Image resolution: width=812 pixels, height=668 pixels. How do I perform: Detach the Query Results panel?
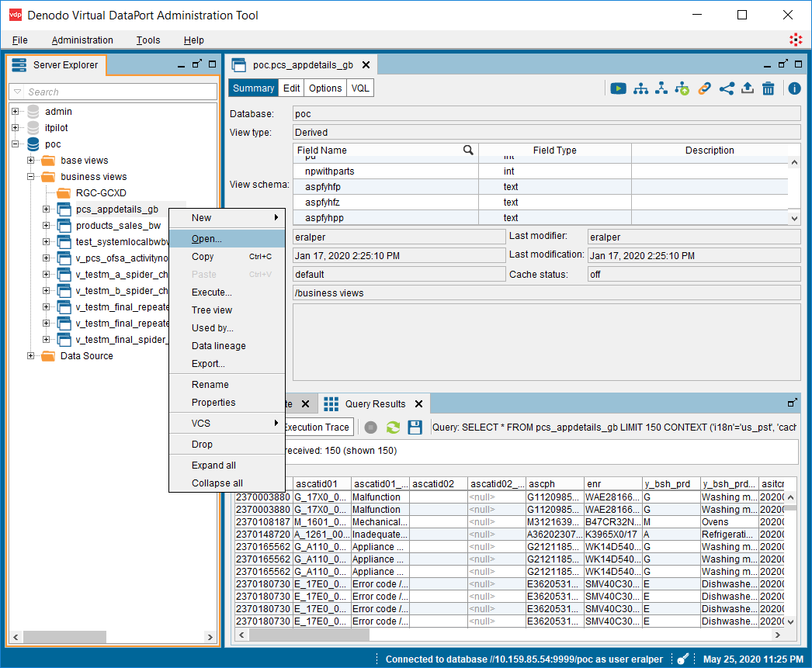point(793,403)
